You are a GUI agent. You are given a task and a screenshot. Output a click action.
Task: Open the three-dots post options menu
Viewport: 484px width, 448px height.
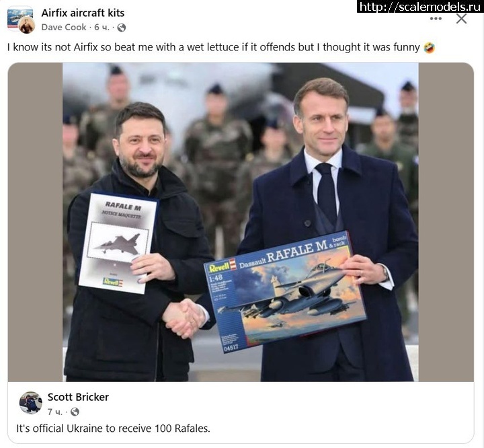point(436,19)
